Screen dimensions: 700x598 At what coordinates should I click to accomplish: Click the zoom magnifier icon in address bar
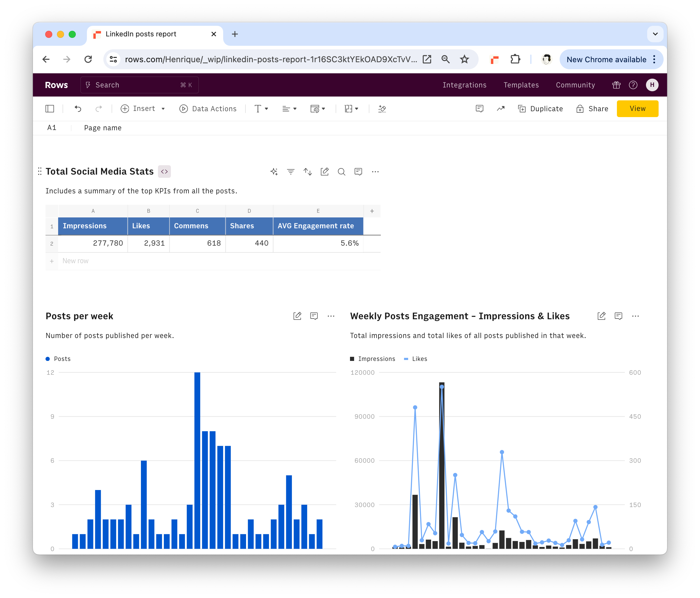click(x=446, y=60)
